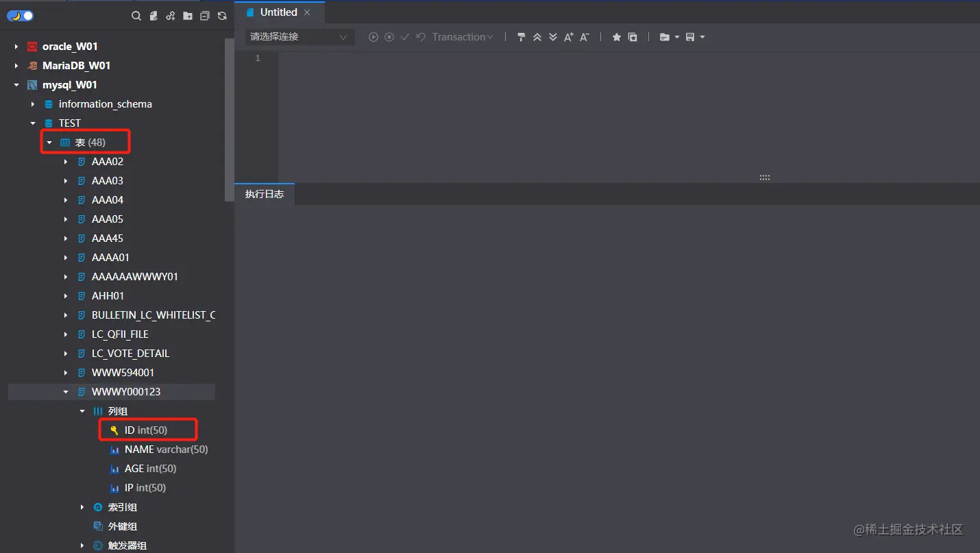This screenshot has height=553, width=980.
Task: Create a new connection via the link icon
Action: (x=170, y=15)
